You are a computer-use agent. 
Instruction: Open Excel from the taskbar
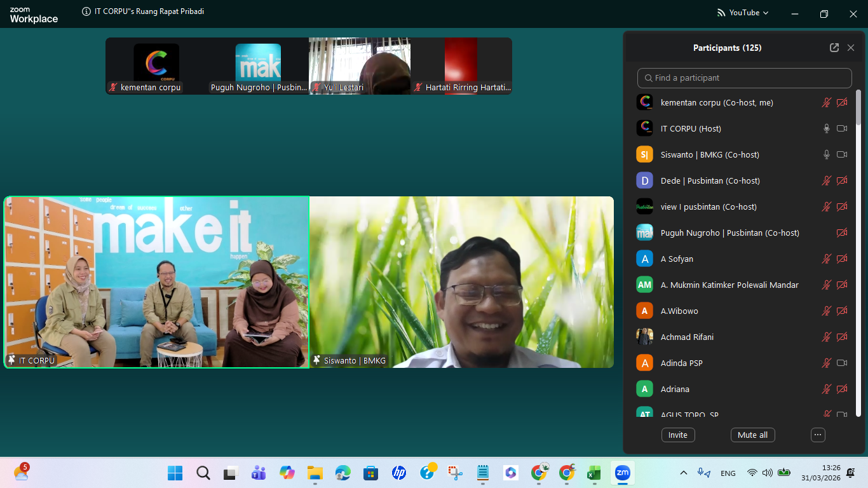(x=593, y=473)
